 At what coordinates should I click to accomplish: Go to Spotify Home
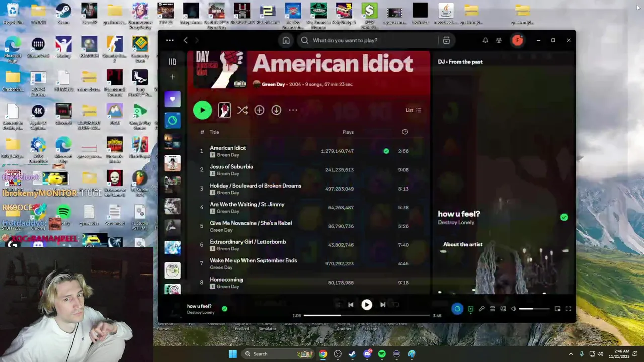tap(286, 40)
